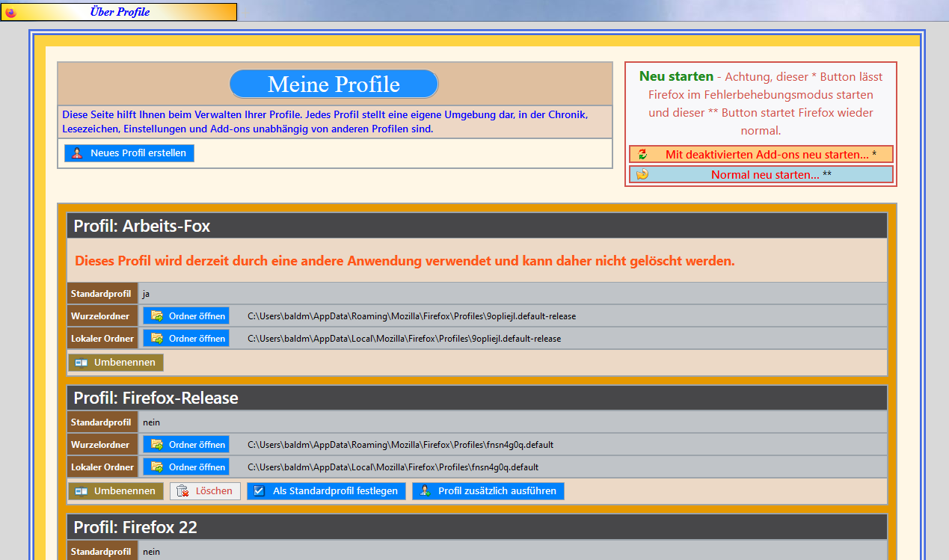Click the Roaming path ending in fnsn4g0q.default
Viewport: 949px width, 560px height.
(x=400, y=445)
